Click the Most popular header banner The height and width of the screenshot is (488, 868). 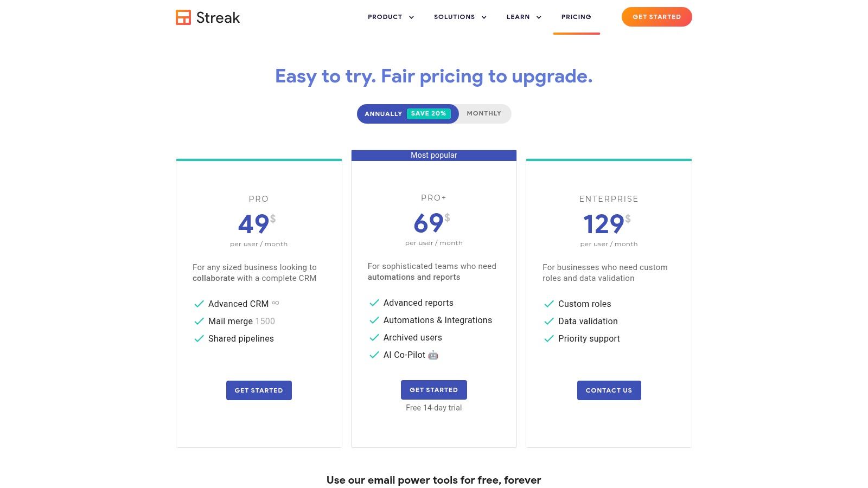434,155
